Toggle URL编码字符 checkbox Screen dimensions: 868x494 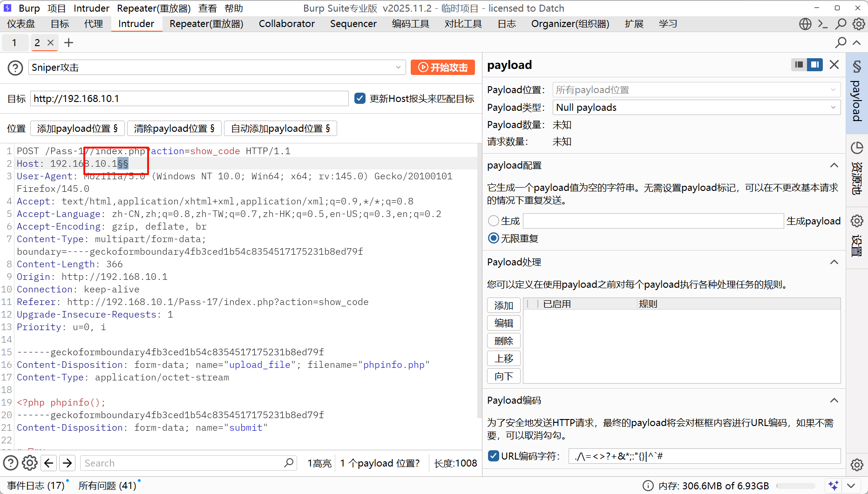click(x=493, y=456)
